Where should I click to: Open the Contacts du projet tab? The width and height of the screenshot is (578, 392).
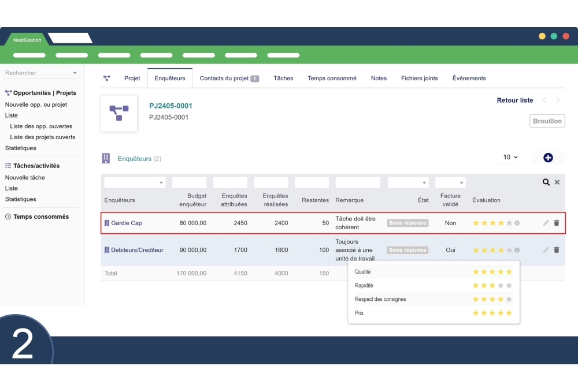click(229, 79)
